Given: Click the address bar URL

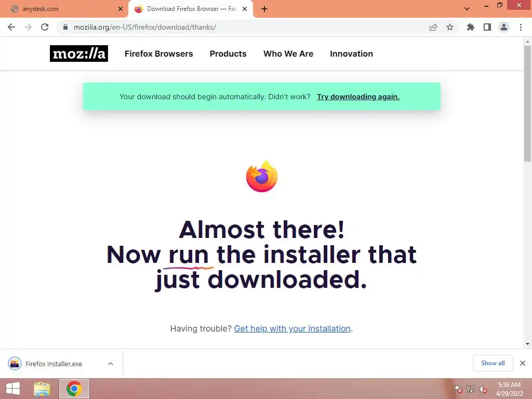Looking at the screenshot, I should click(145, 27).
